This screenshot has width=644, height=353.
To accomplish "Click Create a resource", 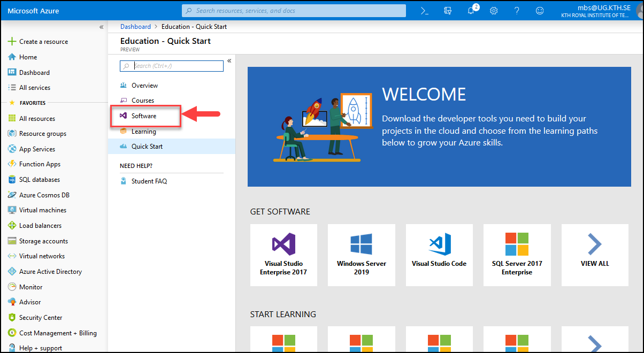I will coord(43,42).
